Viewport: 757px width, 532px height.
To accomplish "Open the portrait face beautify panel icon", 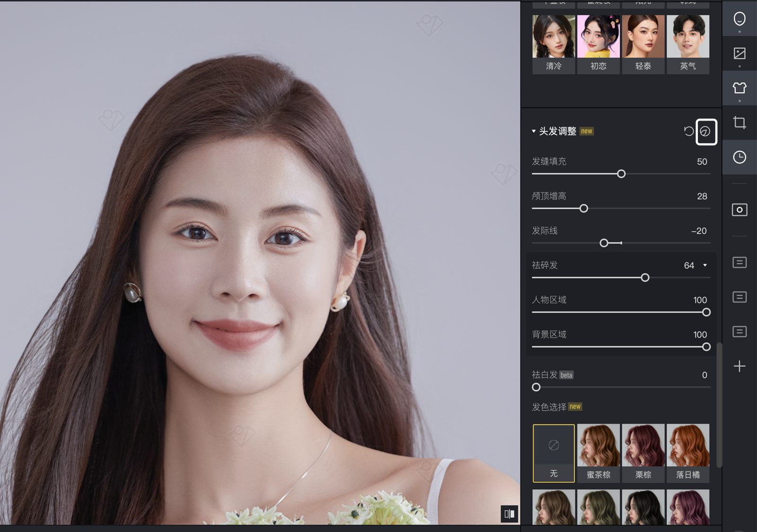I will [x=739, y=19].
